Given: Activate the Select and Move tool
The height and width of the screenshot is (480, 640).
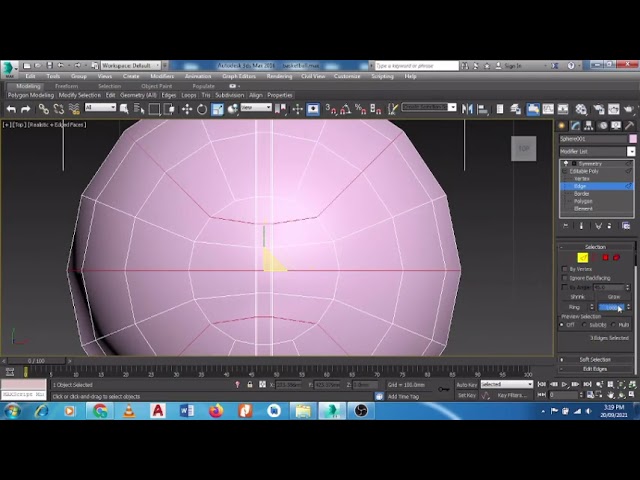Looking at the screenshot, I should tap(187, 109).
